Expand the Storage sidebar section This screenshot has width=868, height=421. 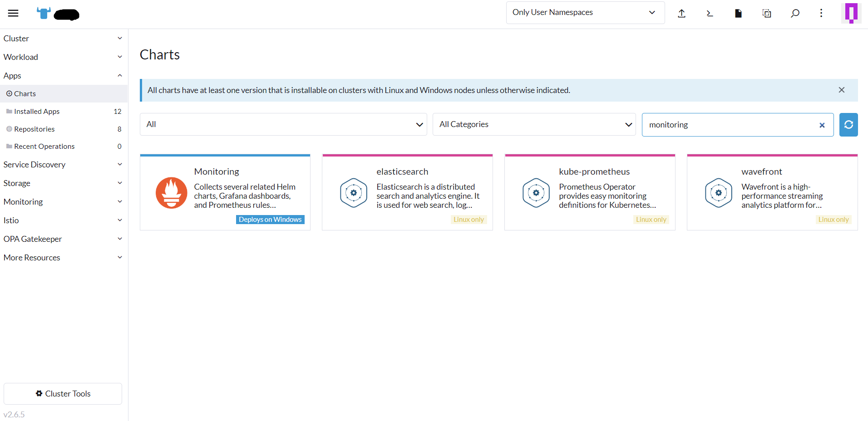[x=64, y=183]
